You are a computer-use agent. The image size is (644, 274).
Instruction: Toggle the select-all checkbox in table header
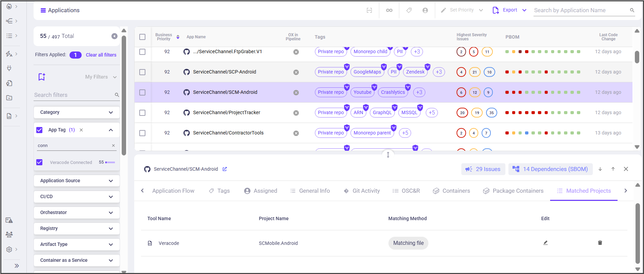click(x=142, y=37)
